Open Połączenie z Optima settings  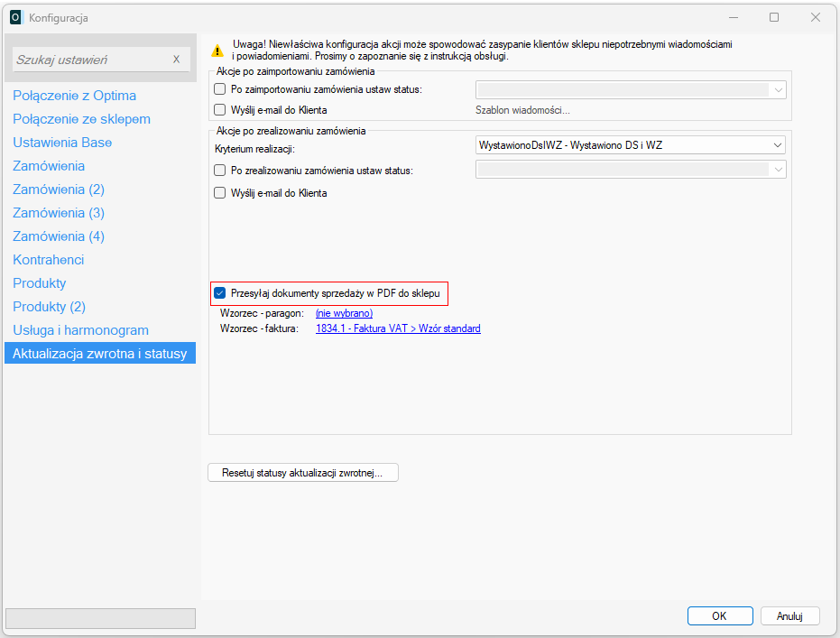[x=75, y=96]
